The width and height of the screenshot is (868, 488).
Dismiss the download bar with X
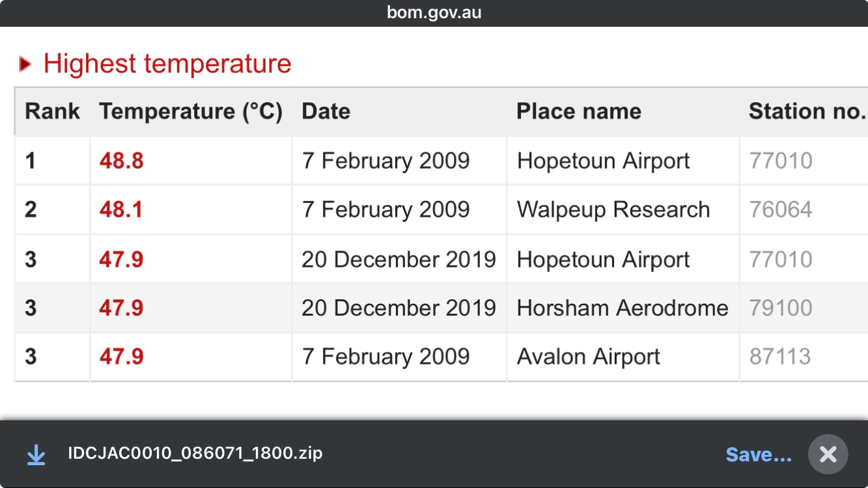pyautogui.click(x=828, y=454)
